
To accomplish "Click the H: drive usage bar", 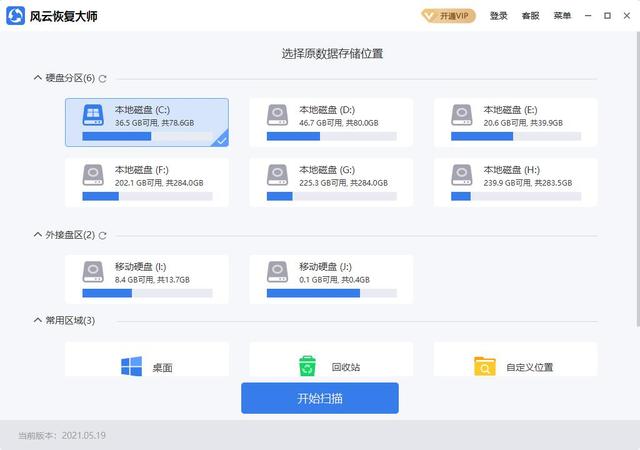I will [x=516, y=196].
